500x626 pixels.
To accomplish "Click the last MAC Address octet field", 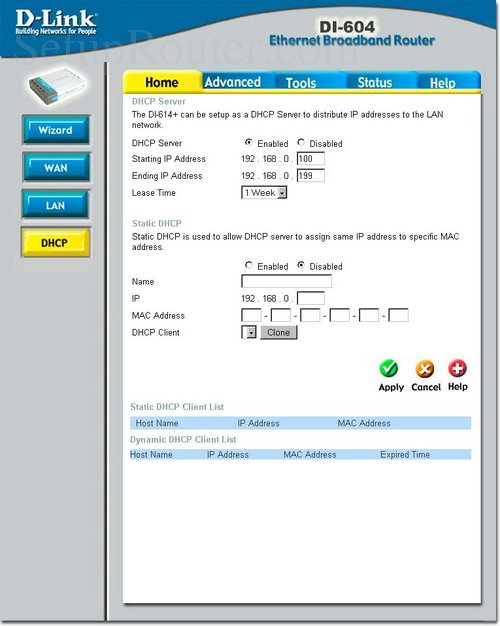I will pos(399,315).
